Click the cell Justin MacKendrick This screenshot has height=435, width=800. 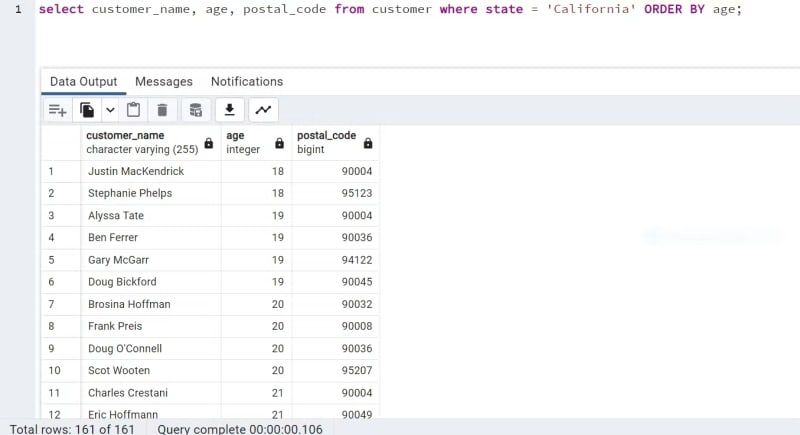(x=151, y=171)
